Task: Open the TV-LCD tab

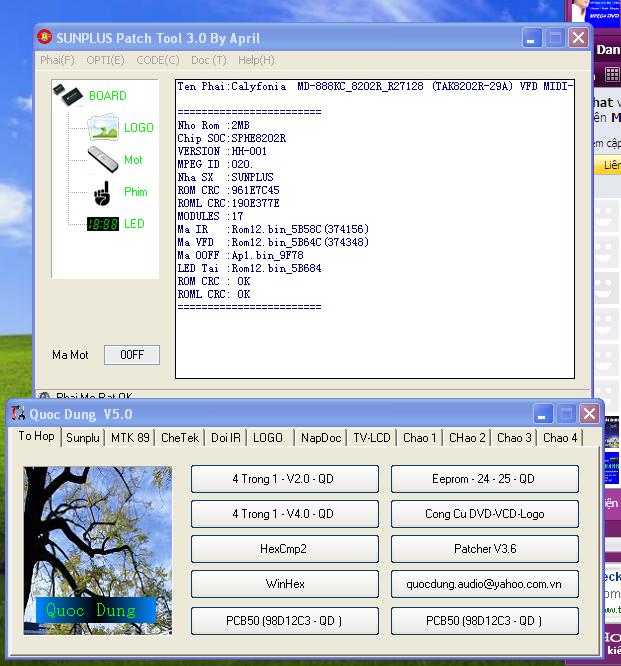Action: (x=371, y=437)
